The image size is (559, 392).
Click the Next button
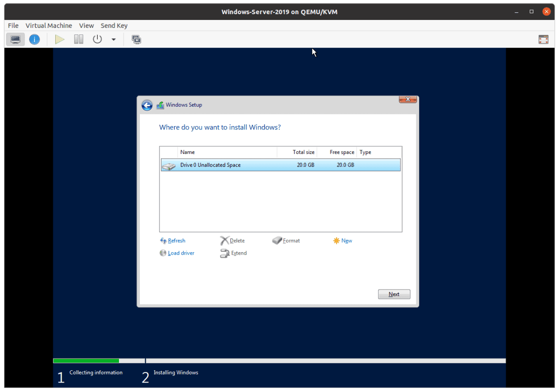(394, 294)
